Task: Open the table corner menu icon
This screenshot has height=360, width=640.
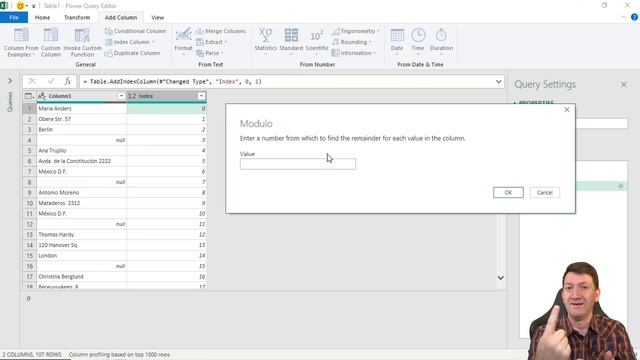Action: pyautogui.click(x=29, y=96)
